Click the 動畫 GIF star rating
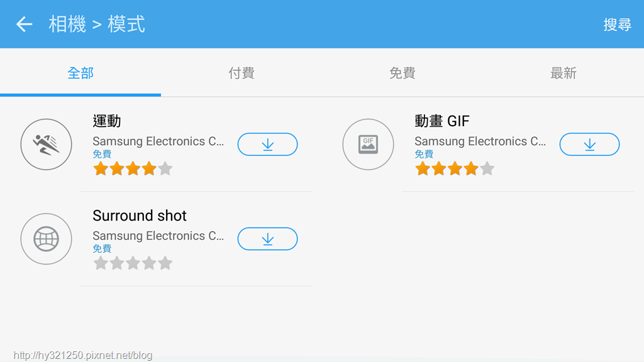 [x=455, y=168]
